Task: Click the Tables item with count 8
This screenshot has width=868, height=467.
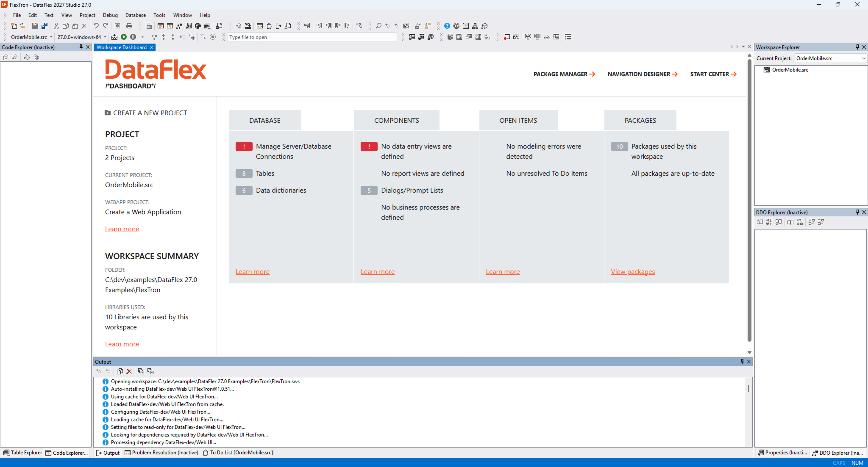Action: point(265,173)
